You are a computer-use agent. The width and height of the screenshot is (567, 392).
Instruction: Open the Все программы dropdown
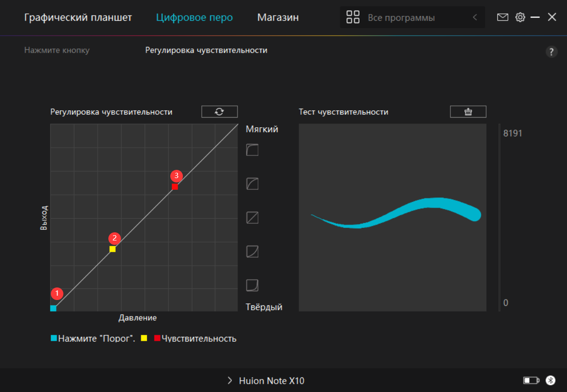click(x=401, y=18)
